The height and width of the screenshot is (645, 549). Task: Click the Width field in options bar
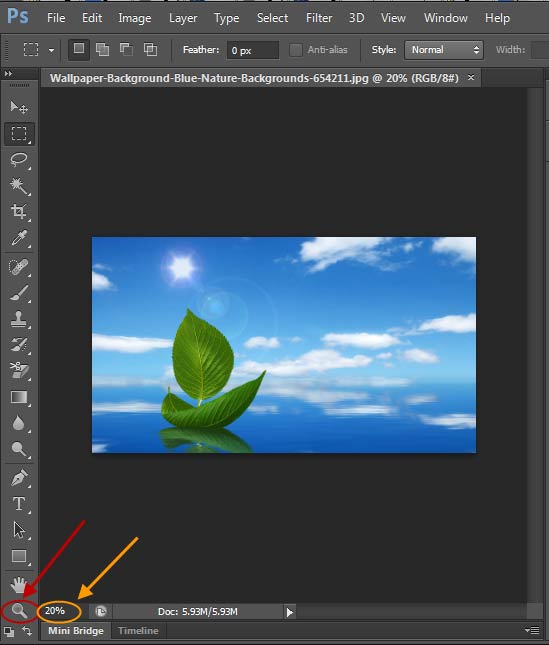pos(540,50)
